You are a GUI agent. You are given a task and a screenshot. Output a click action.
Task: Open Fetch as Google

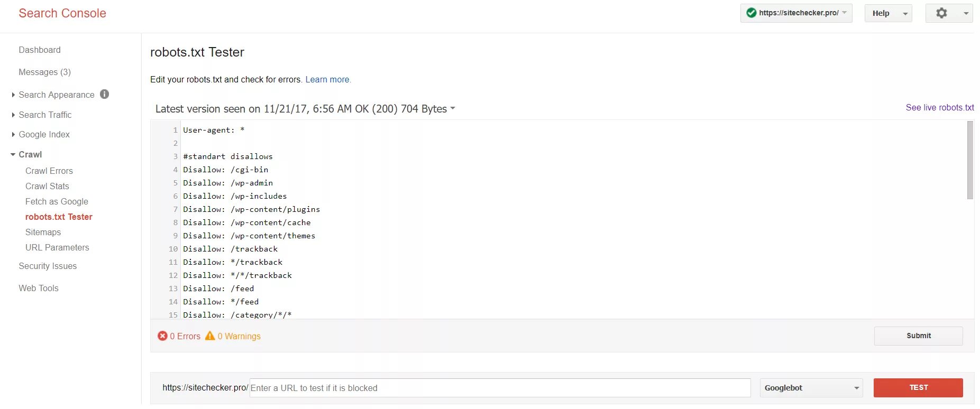(x=57, y=201)
